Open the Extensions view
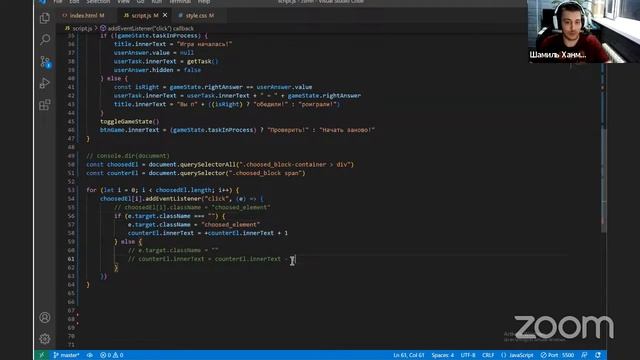This screenshot has height=360, width=640. tap(45, 105)
